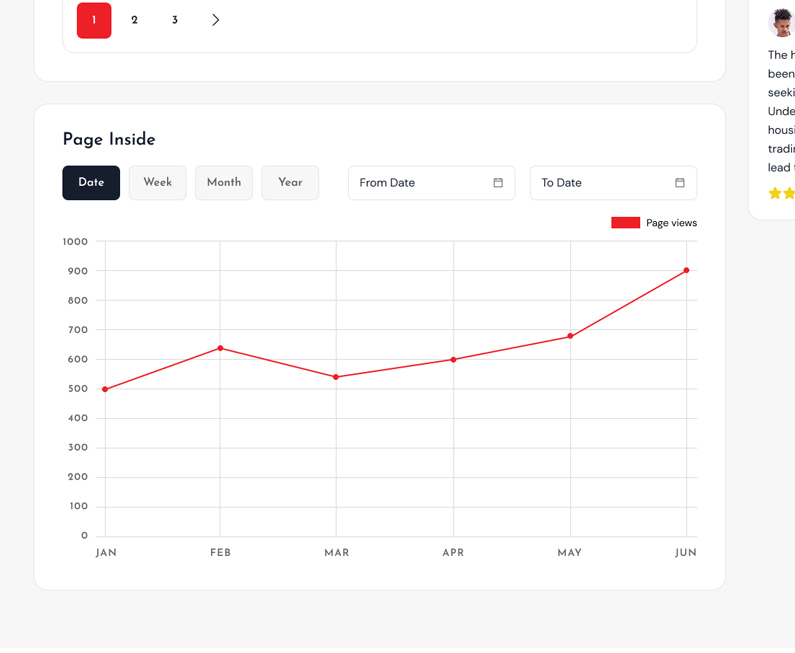Viewport: 795px width, 653px height.
Task: Open the reviewer's avatar photo
Action: (x=782, y=22)
